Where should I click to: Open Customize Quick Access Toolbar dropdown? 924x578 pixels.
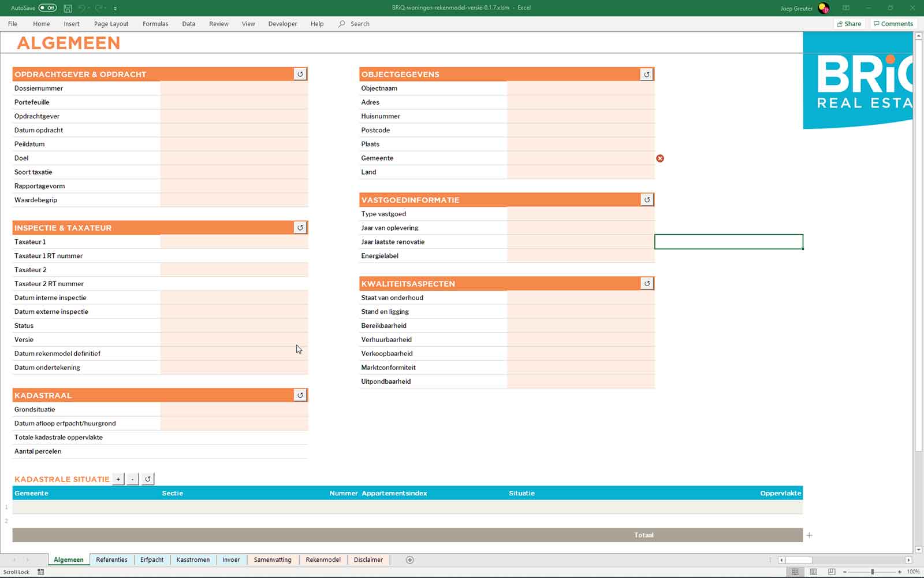tap(115, 9)
